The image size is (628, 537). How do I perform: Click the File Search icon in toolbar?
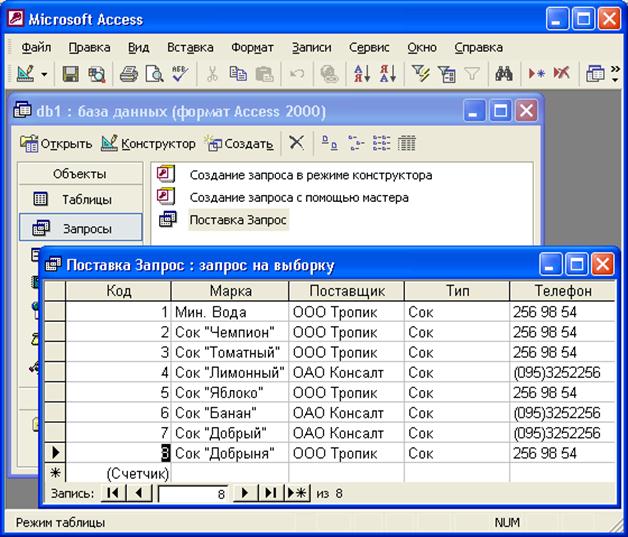point(97,74)
